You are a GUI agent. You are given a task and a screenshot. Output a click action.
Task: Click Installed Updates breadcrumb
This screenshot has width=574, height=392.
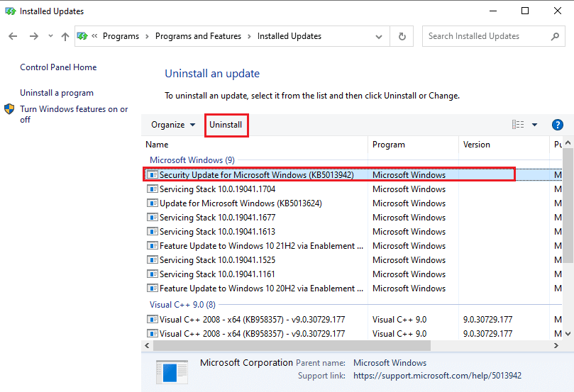tap(289, 36)
